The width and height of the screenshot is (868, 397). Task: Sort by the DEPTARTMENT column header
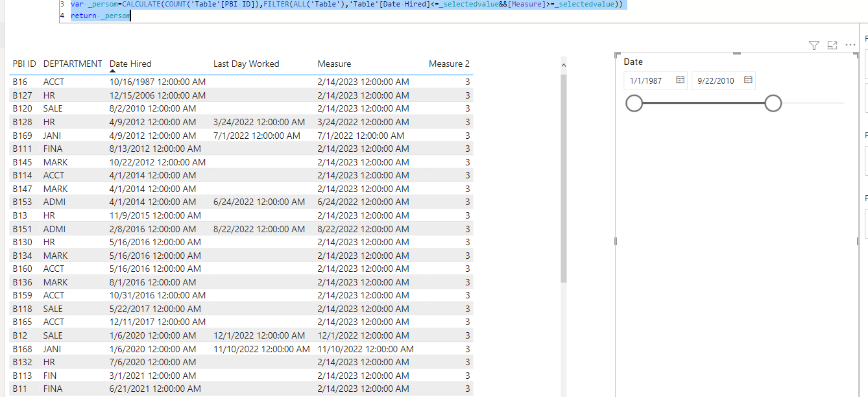point(73,64)
